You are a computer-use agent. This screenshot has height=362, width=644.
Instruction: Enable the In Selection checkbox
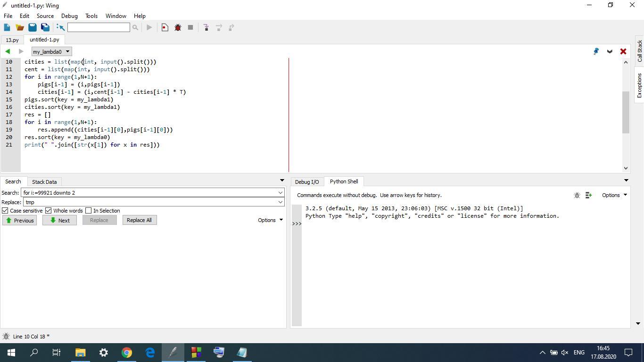click(88, 211)
